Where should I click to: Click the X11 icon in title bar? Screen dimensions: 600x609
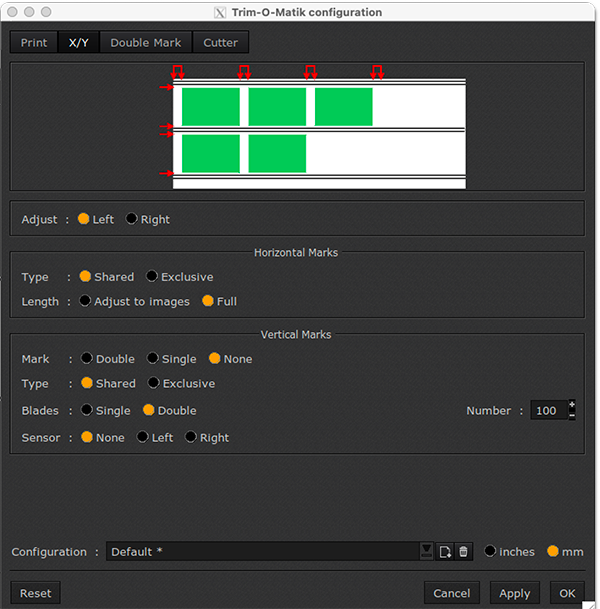(220, 13)
